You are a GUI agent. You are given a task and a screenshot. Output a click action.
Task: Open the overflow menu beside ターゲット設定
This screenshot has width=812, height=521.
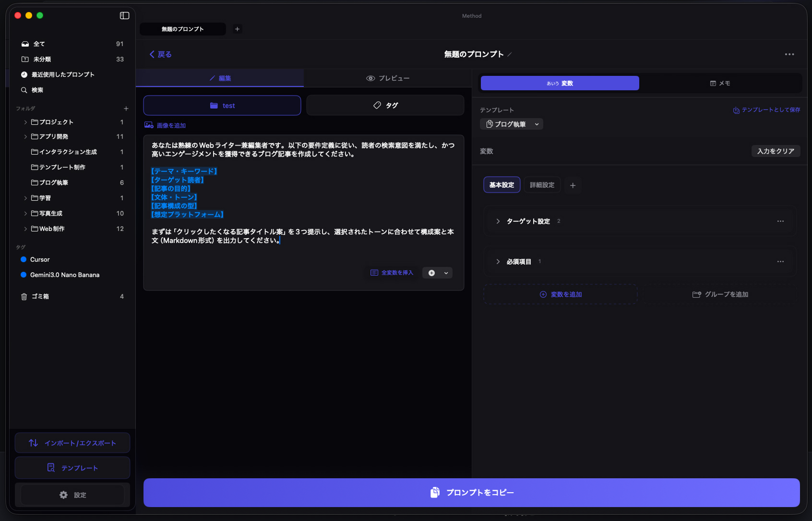tap(780, 221)
